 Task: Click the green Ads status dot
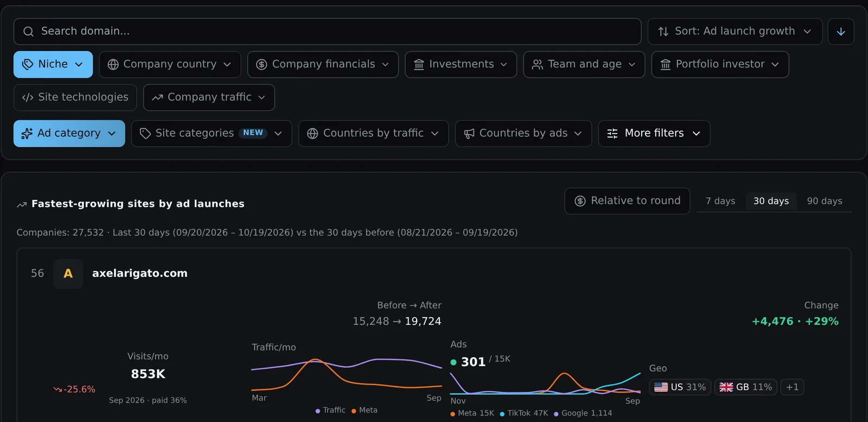coord(454,362)
